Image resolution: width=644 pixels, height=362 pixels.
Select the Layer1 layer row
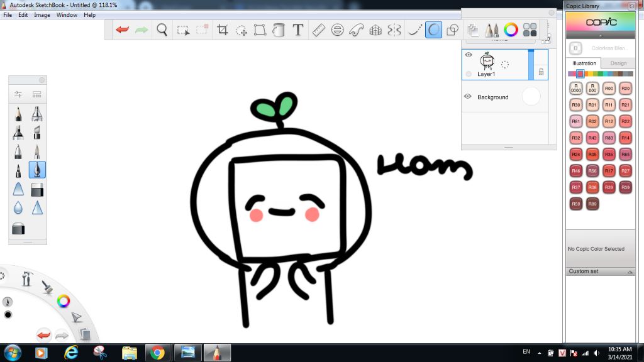(505, 65)
